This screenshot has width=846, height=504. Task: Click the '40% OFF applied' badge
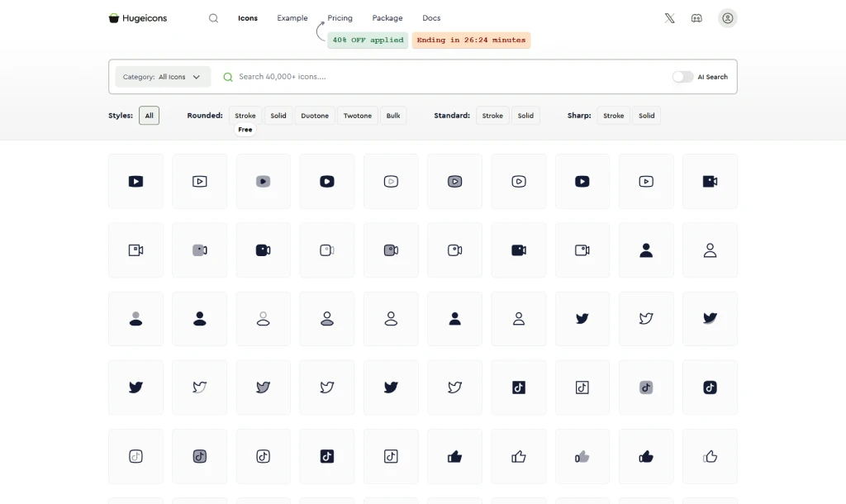368,40
